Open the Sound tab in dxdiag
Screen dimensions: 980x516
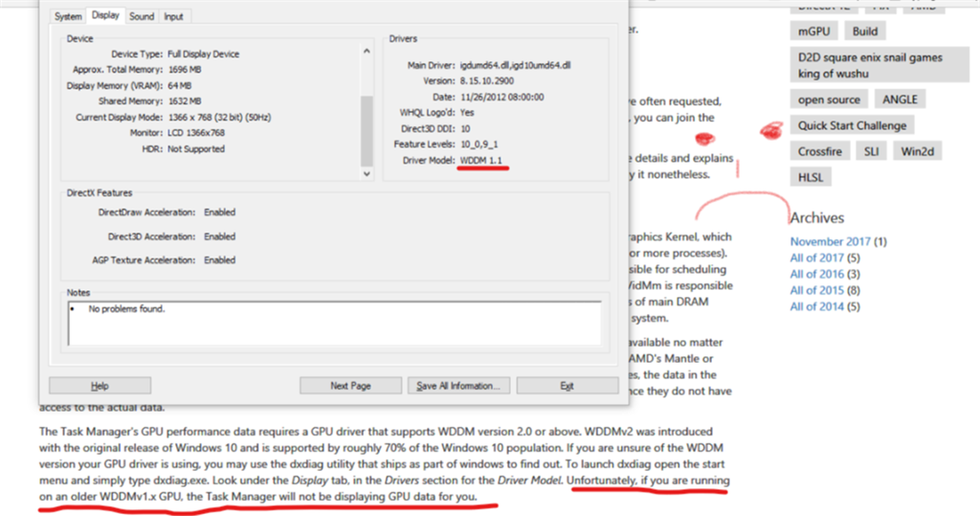click(142, 16)
